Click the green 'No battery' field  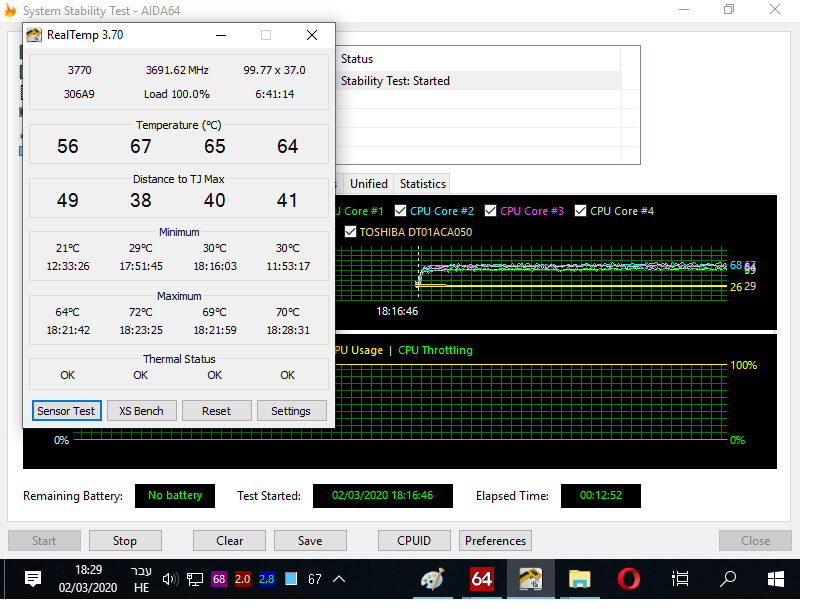175,495
